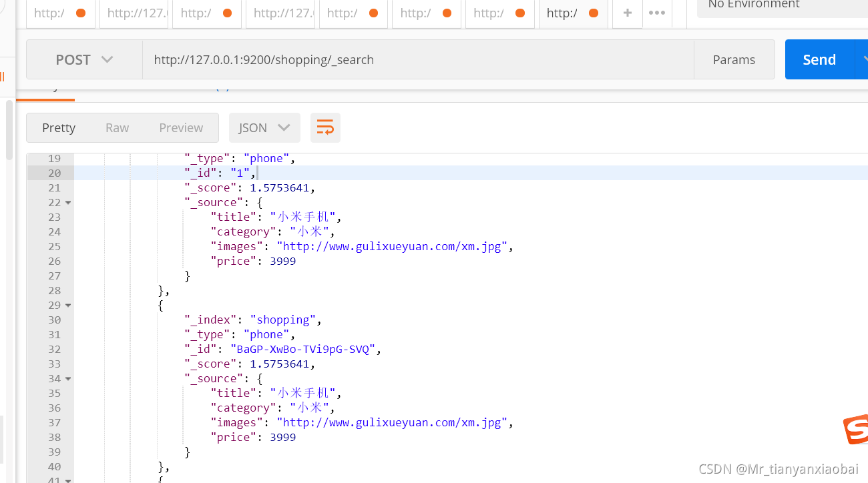Collapse the _source block at line 22
Screen dimensions: 868x483
(68, 202)
